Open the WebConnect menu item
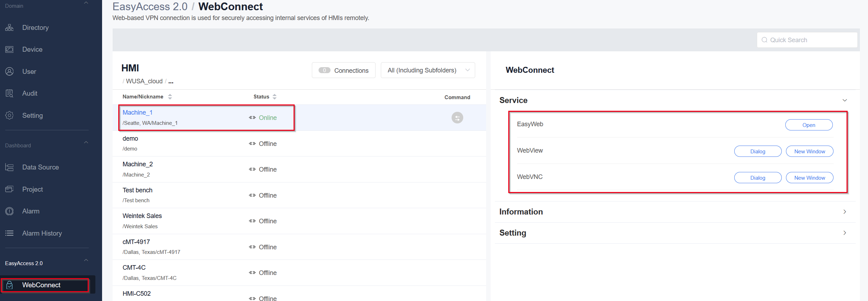 [x=41, y=285]
